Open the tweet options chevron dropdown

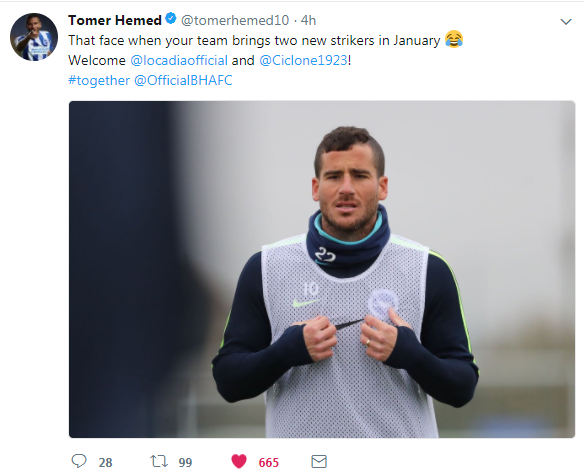tap(566, 22)
